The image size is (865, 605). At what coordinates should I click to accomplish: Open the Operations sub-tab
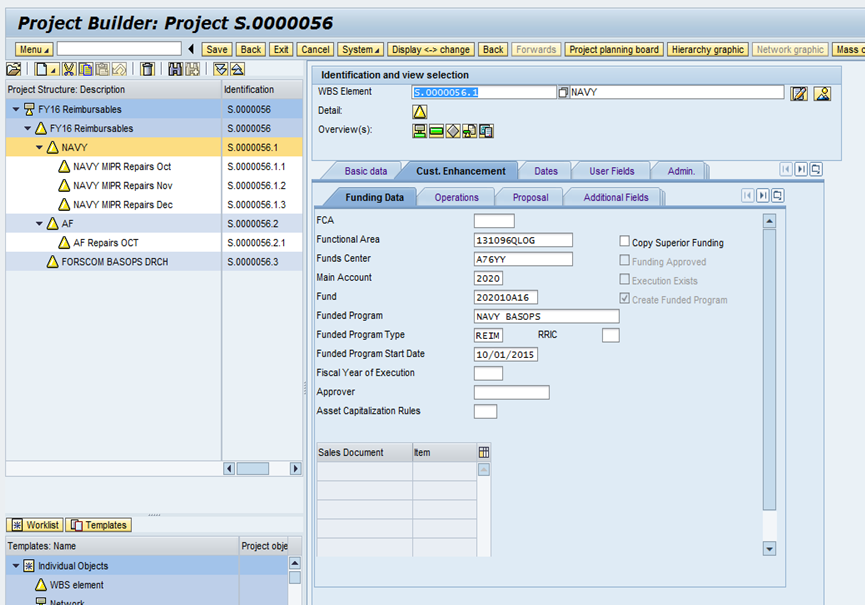click(456, 197)
